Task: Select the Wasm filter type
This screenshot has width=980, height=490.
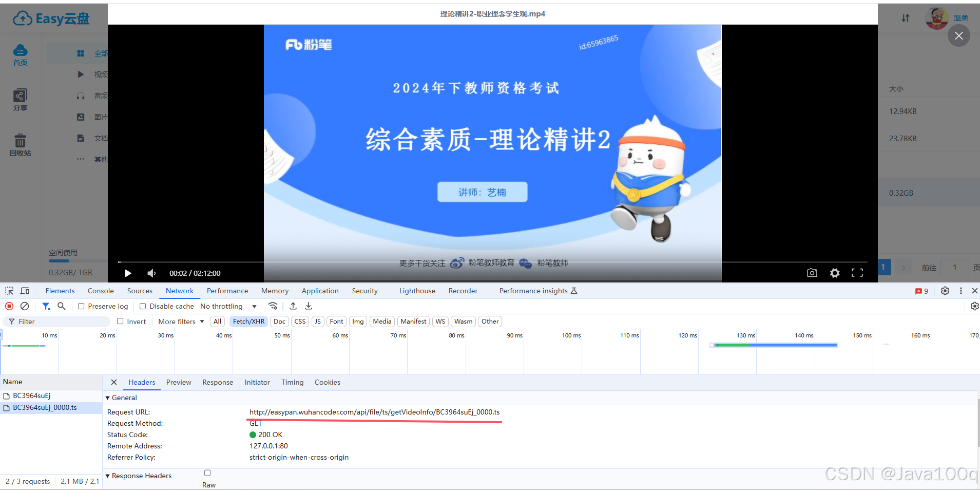Action: [464, 322]
